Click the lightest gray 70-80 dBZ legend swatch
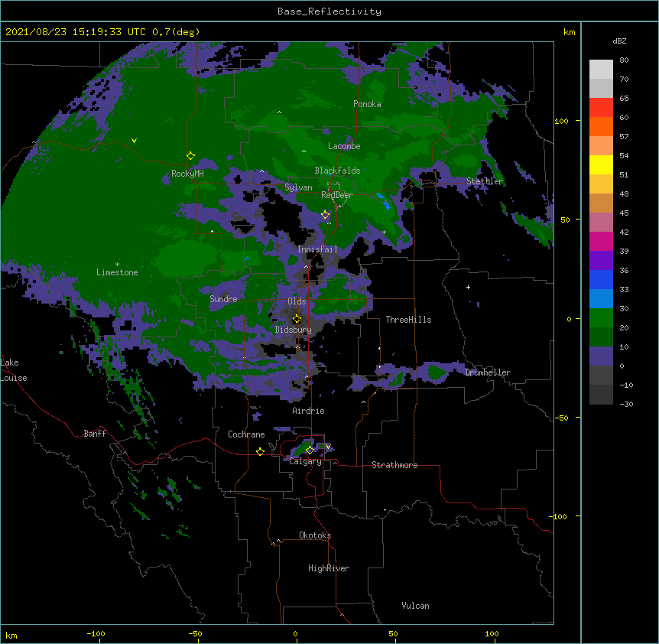The width and height of the screenshot is (659, 644). [601, 69]
